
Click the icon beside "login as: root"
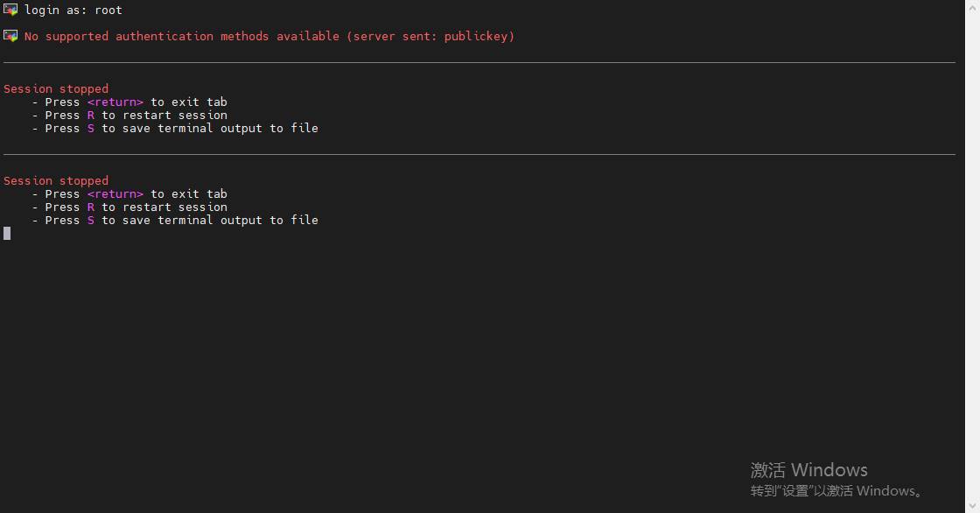coord(10,11)
